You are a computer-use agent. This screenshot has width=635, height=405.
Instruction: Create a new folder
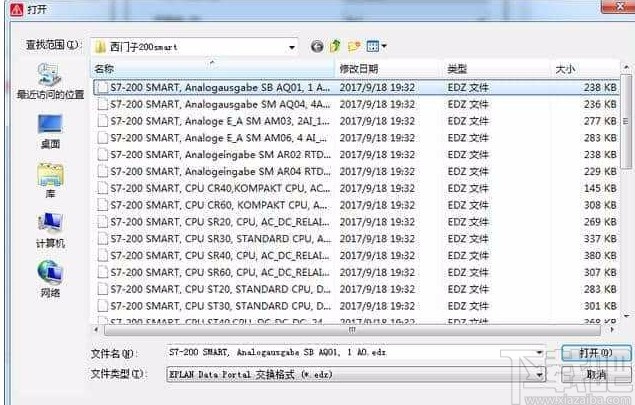click(x=354, y=46)
